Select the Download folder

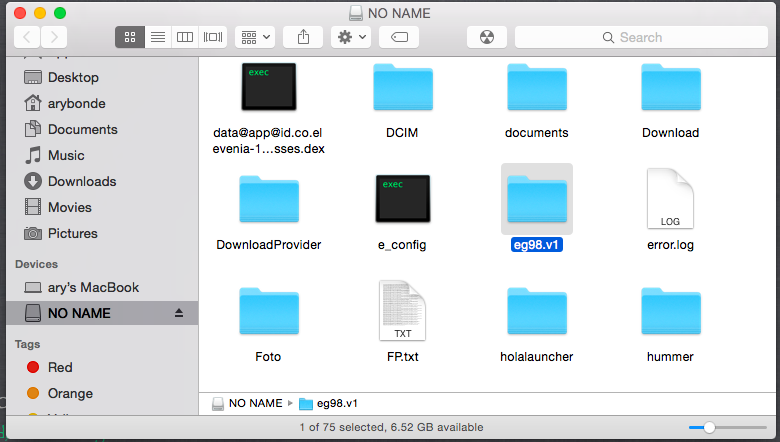[671, 88]
